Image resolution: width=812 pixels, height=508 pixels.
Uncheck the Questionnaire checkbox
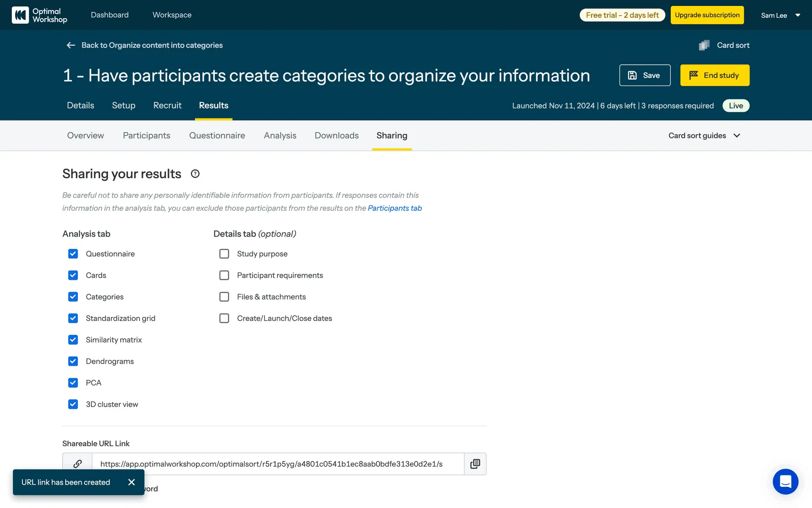[73, 254]
